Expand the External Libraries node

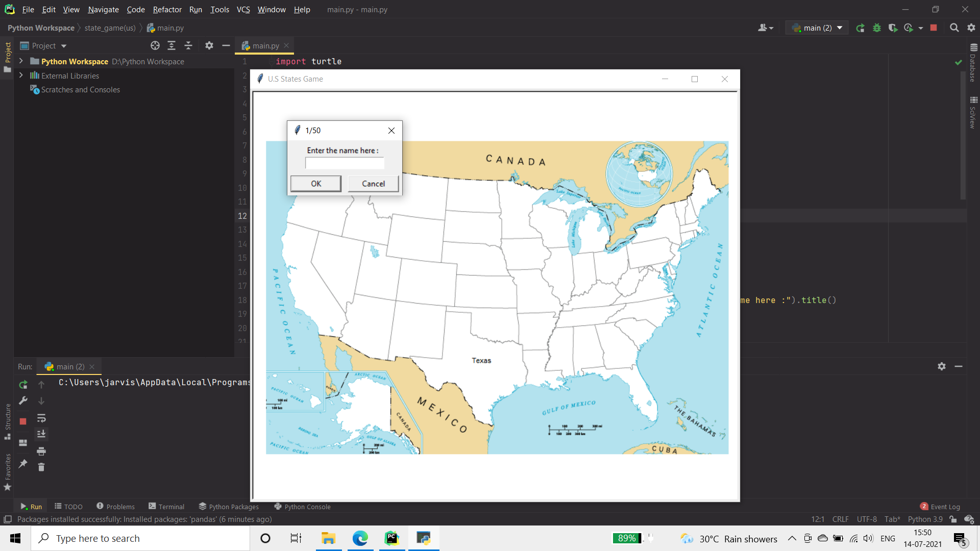(20, 76)
